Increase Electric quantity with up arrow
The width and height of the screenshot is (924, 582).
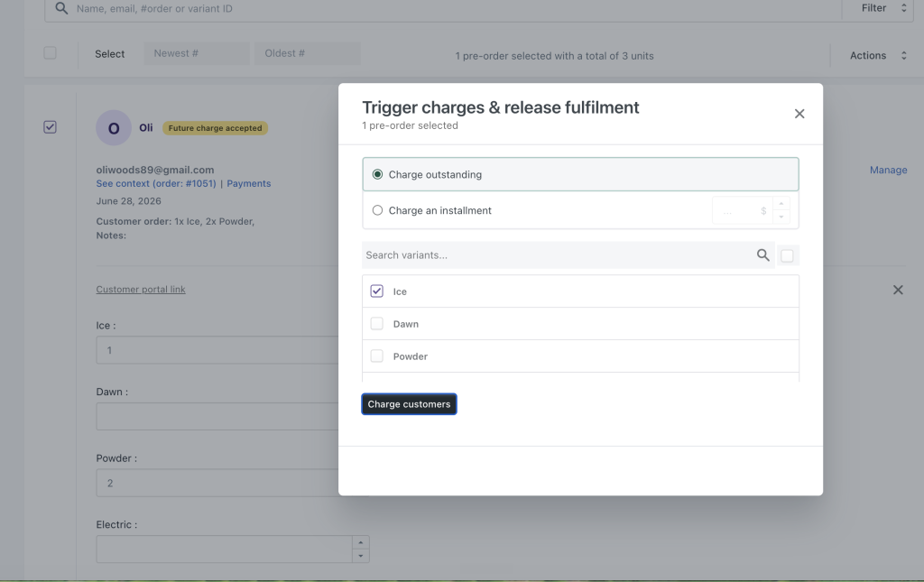tap(361, 542)
